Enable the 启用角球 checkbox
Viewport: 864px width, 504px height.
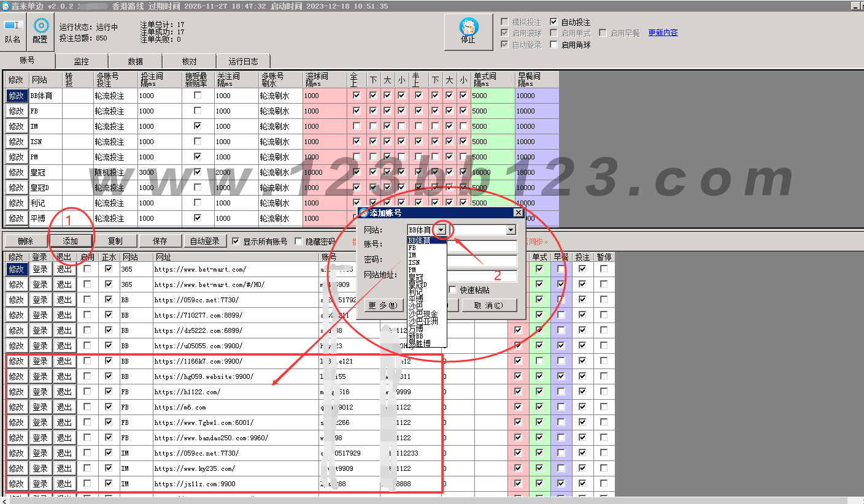[554, 45]
